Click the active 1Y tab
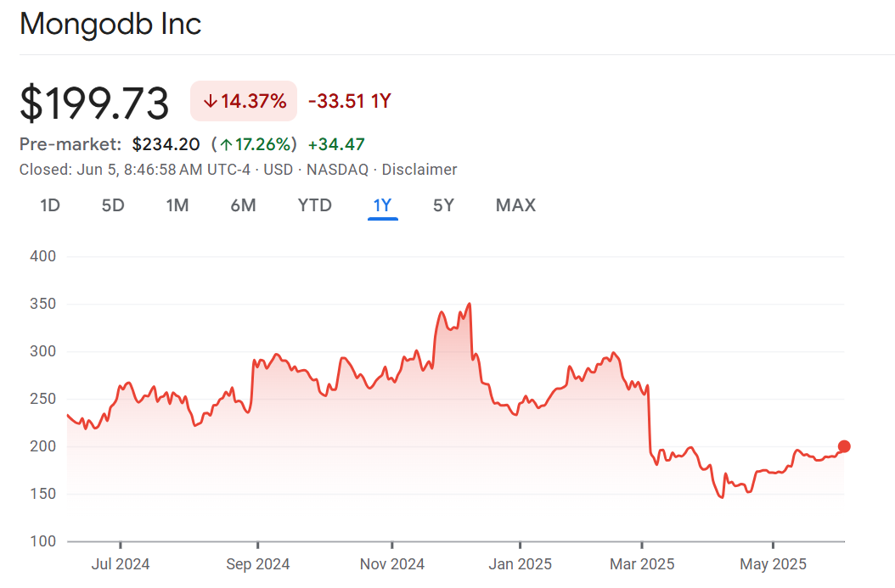This screenshot has height=588, width=895. pos(382,205)
